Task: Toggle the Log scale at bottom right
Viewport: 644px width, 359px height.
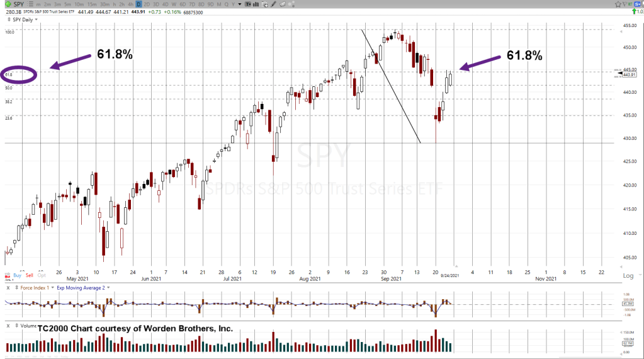Action: coord(628,276)
